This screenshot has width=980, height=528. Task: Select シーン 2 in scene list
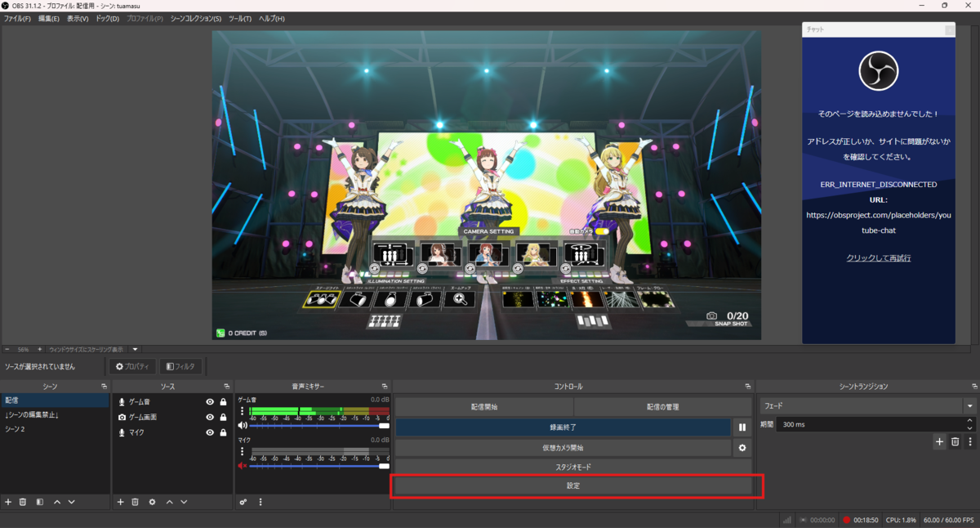pos(55,429)
